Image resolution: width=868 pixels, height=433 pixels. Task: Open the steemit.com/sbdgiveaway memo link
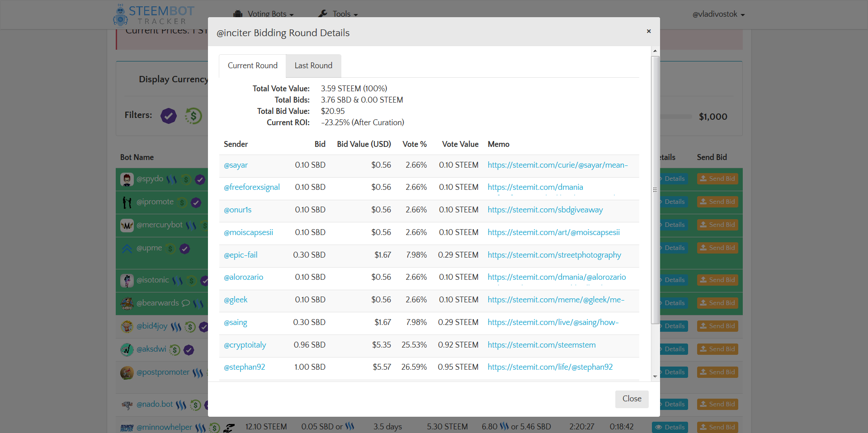545,210
